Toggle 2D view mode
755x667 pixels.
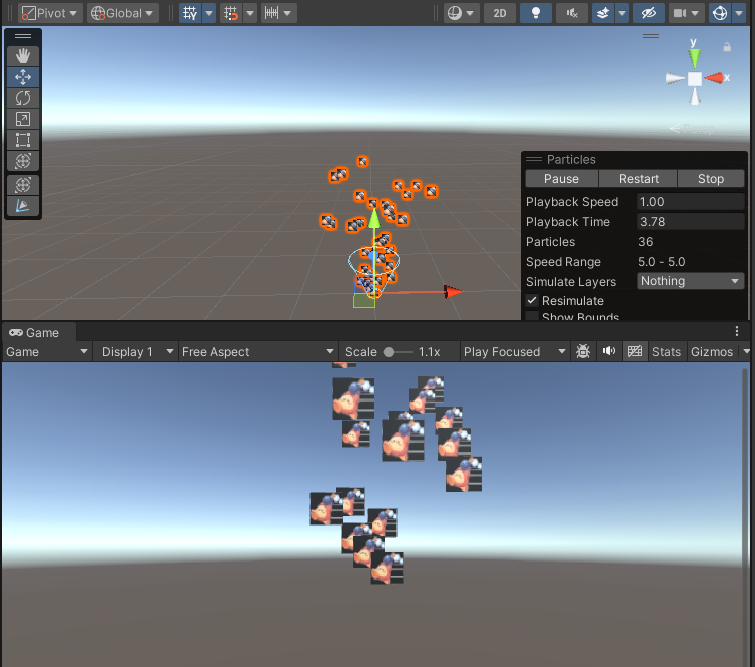(500, 13)
